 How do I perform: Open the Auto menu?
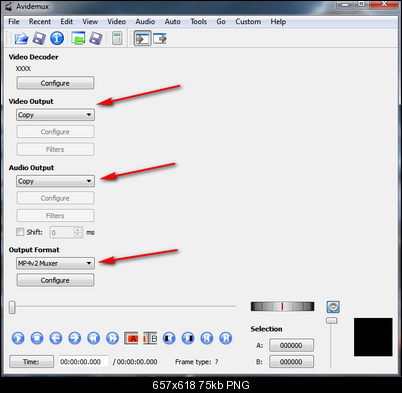(x=172, y=22)
